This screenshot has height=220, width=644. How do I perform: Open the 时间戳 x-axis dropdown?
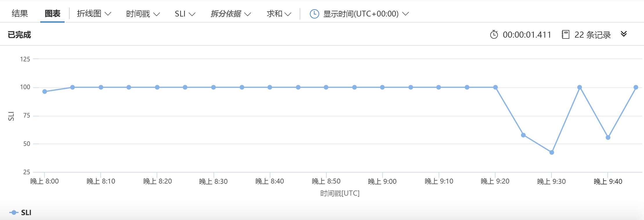coord(143,14)
